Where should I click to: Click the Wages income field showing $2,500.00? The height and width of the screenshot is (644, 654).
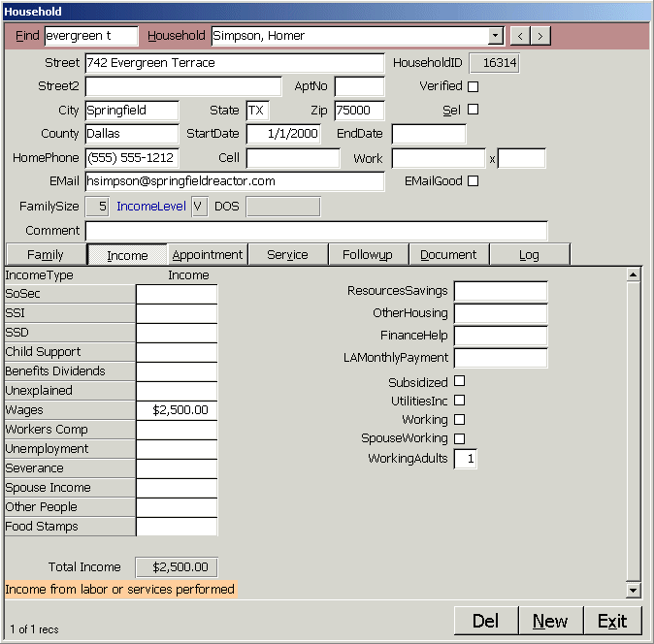pos(177,410)
